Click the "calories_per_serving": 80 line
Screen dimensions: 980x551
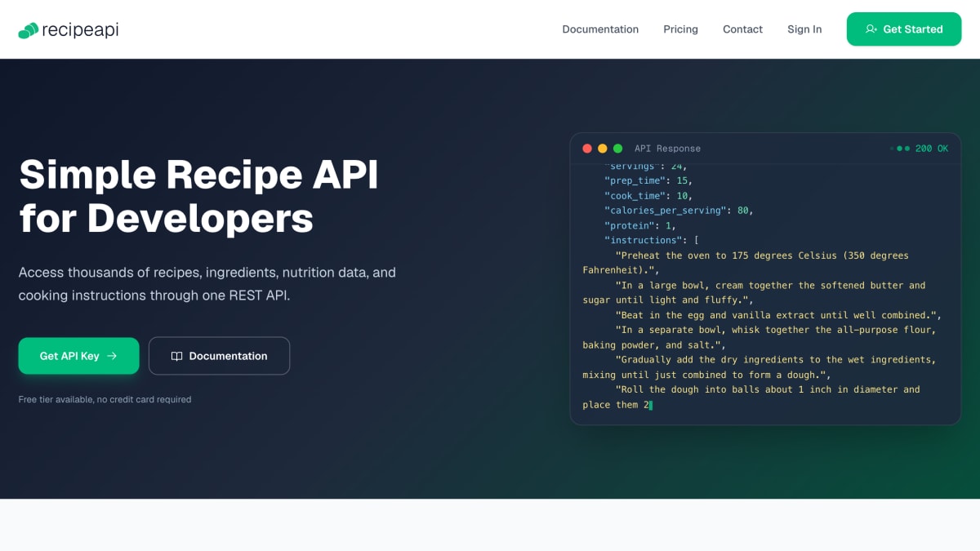[x=679, y=211]
